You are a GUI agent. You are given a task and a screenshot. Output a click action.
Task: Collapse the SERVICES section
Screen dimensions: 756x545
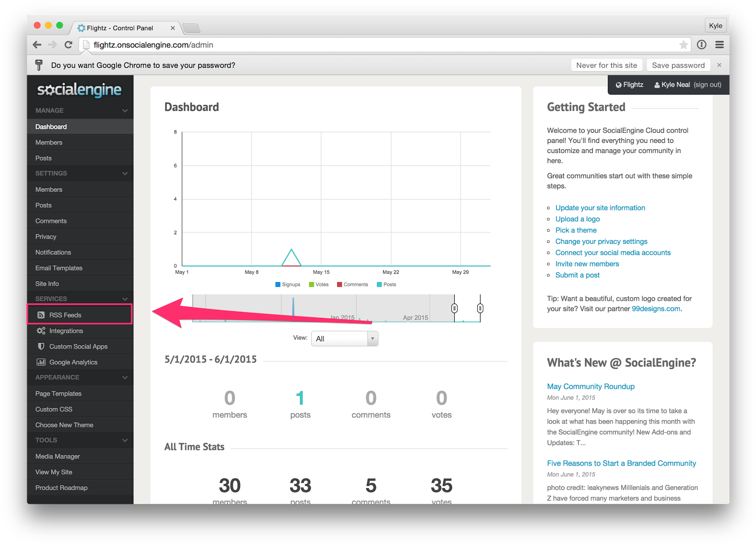pyautogui.click(x=125, y=299)
